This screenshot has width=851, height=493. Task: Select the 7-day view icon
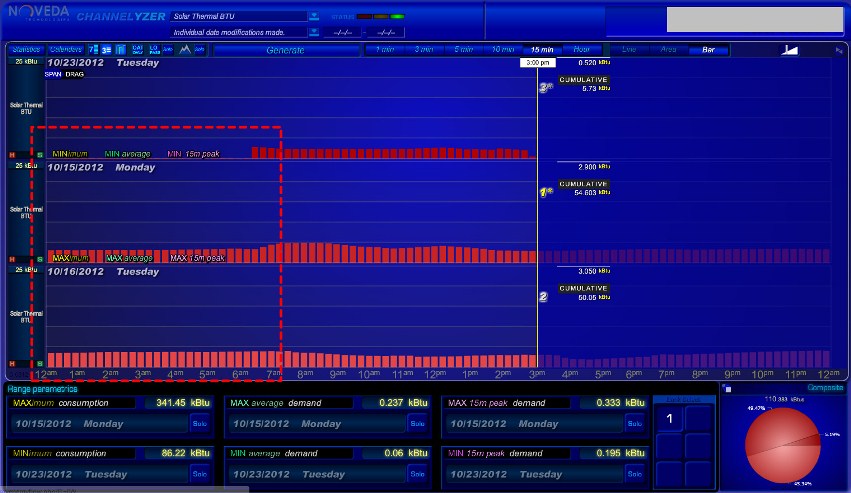[93, 49]
